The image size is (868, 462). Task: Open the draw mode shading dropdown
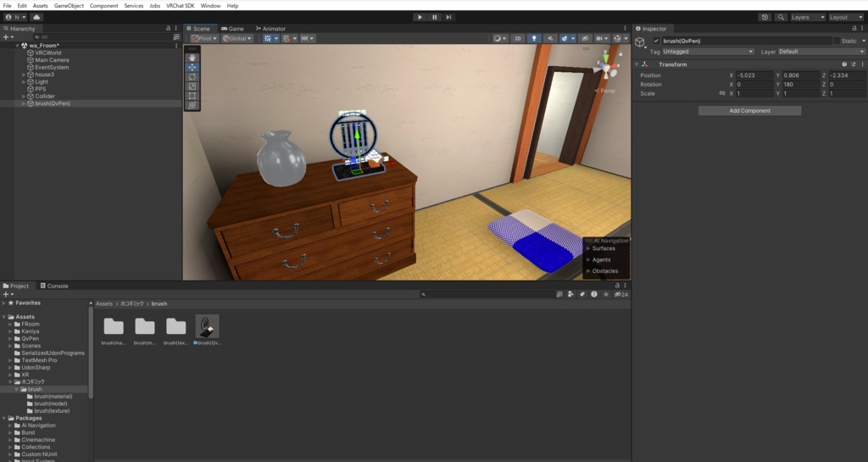(500, 38)
